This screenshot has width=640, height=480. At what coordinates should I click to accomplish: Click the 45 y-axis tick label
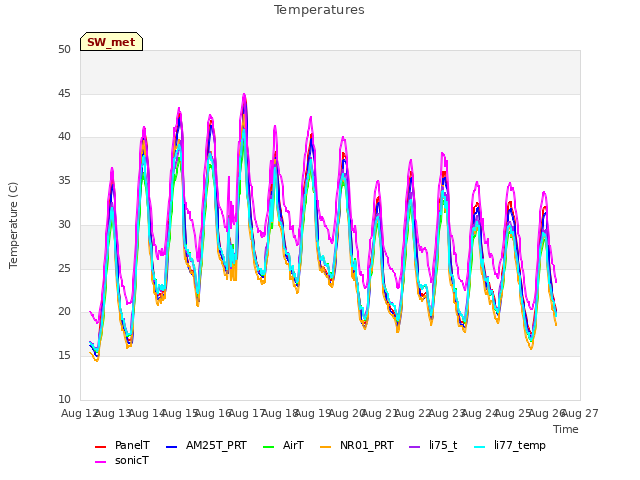64,93
